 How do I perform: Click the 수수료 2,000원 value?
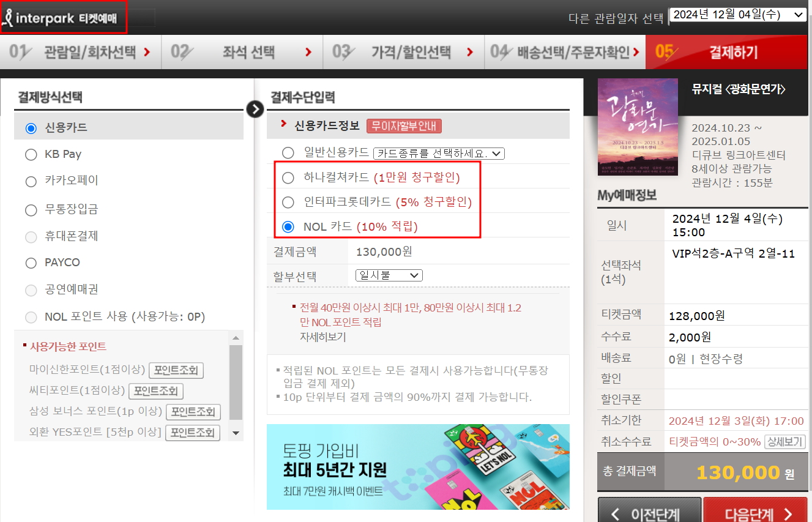pyautogui.click(x=690, y=337)
